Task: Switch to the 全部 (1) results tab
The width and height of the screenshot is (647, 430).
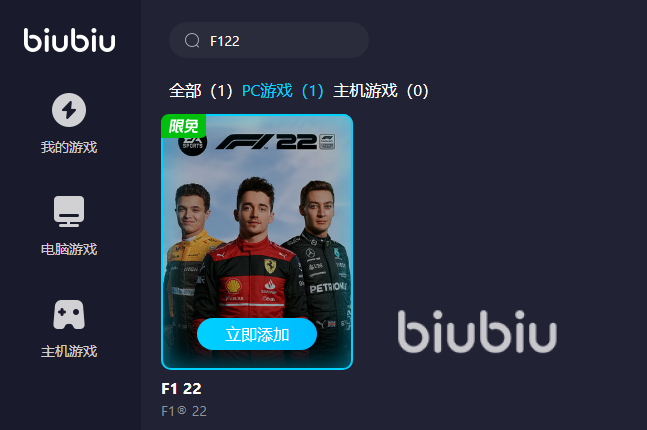Action: pos(201,91)
